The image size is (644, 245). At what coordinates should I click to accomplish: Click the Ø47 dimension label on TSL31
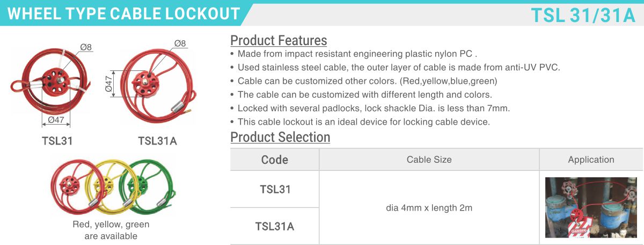(56, 119)
